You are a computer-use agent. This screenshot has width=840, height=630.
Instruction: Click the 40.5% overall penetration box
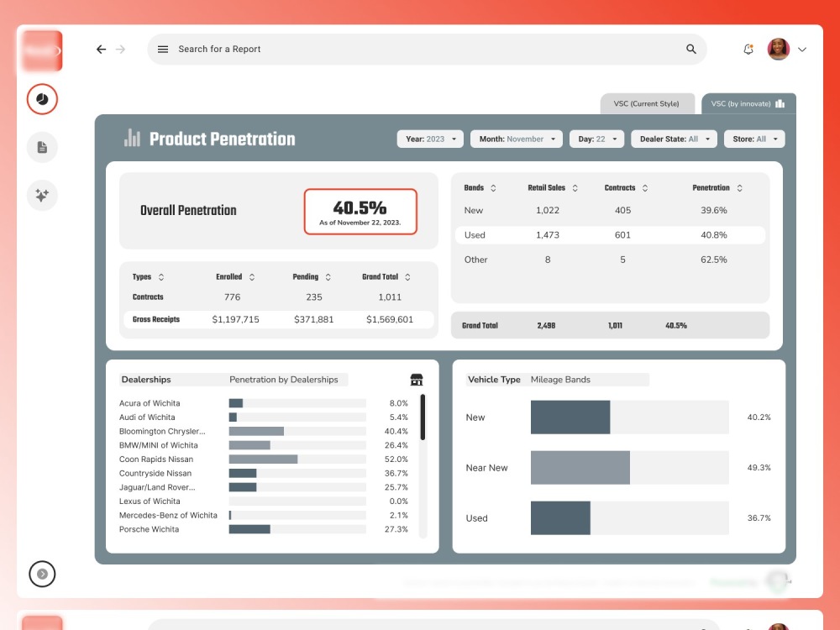pos(360,212)
